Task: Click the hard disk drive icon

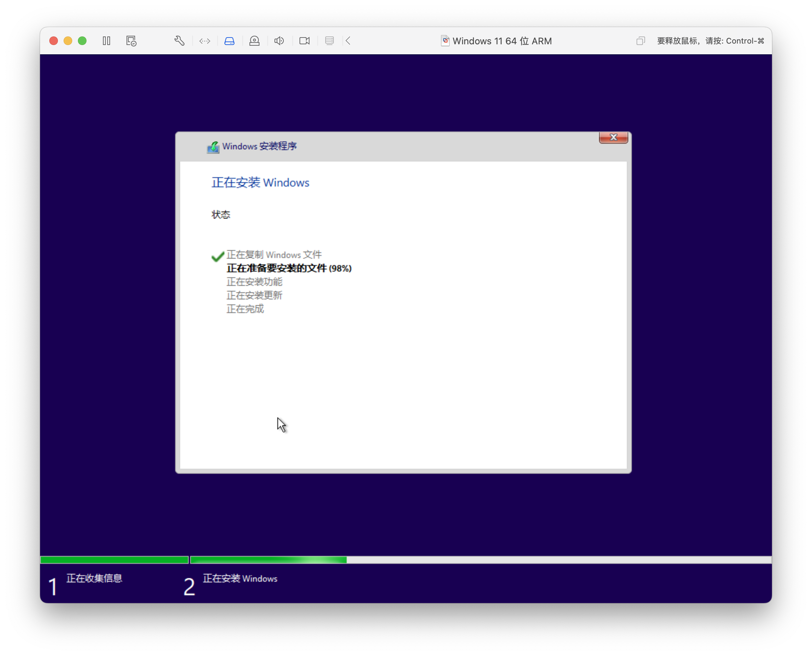Action: point(229,41)
